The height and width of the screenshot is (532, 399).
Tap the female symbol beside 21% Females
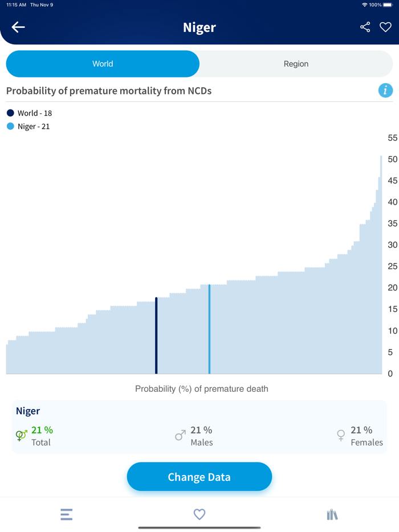pyautogui.click(x=341, y=435)
